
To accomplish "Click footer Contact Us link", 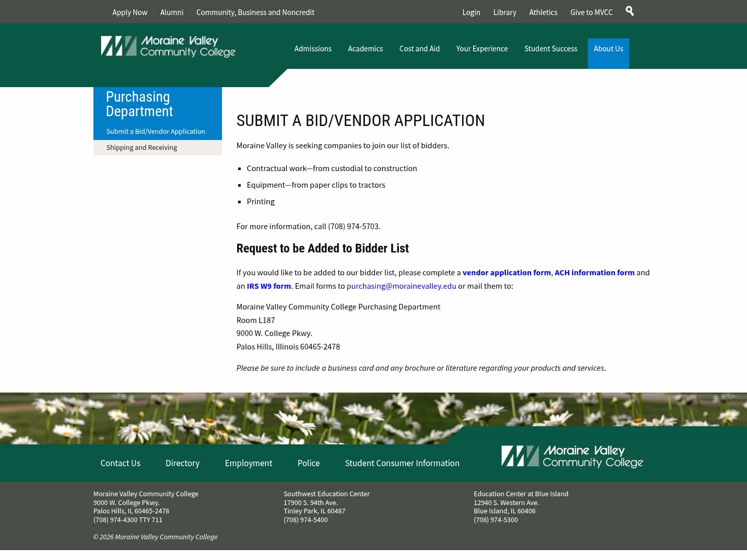I will pos(120,463).
